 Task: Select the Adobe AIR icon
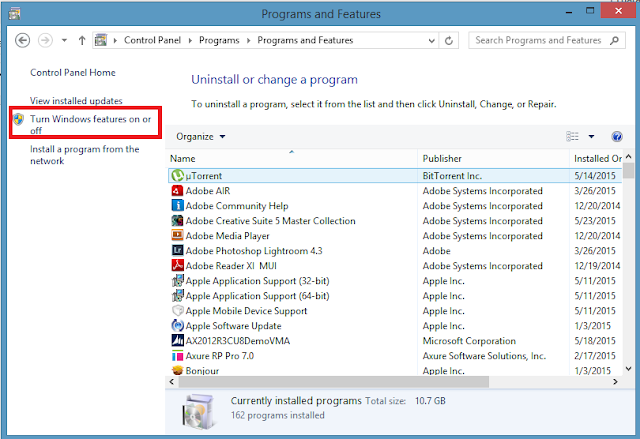coord(178,190)
